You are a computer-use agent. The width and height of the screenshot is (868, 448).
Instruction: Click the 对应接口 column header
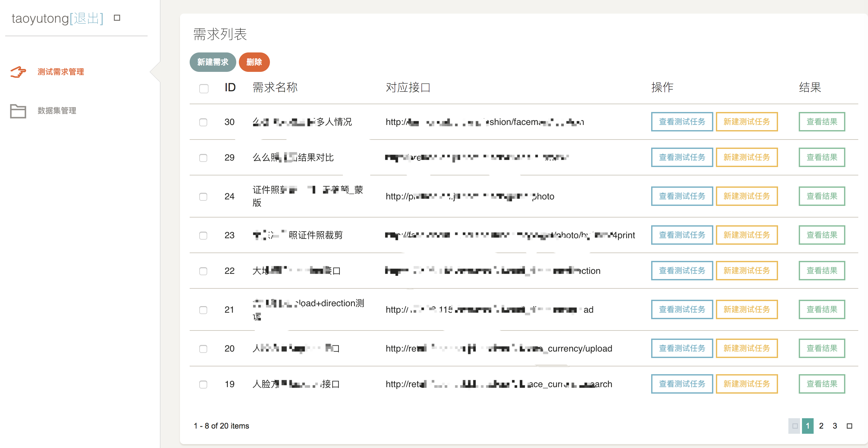tap(408, 88)
